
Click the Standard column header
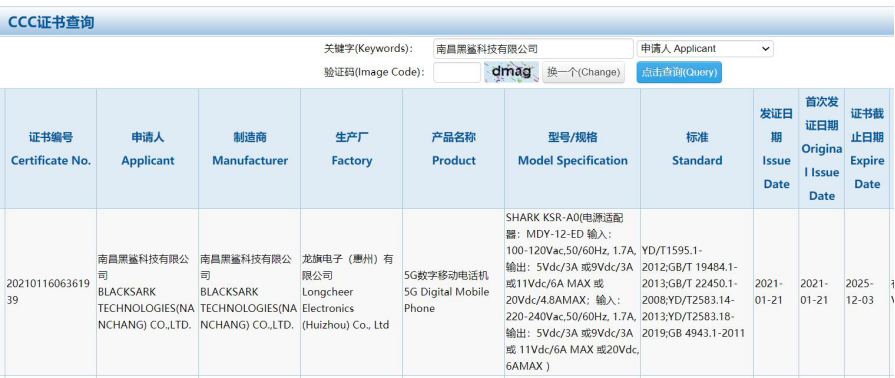(697, 149)
